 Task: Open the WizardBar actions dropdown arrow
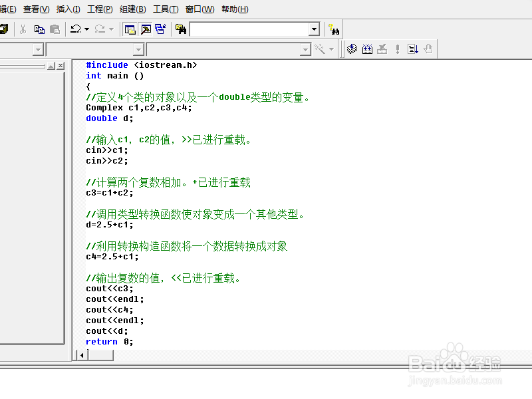(331, 49)
